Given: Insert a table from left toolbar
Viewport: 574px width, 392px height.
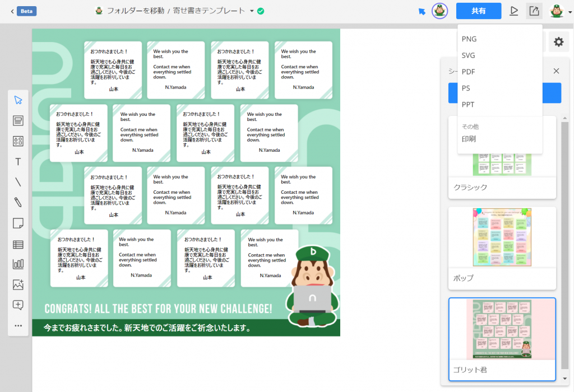Looking at the screenshot, I should click(18, 244).
